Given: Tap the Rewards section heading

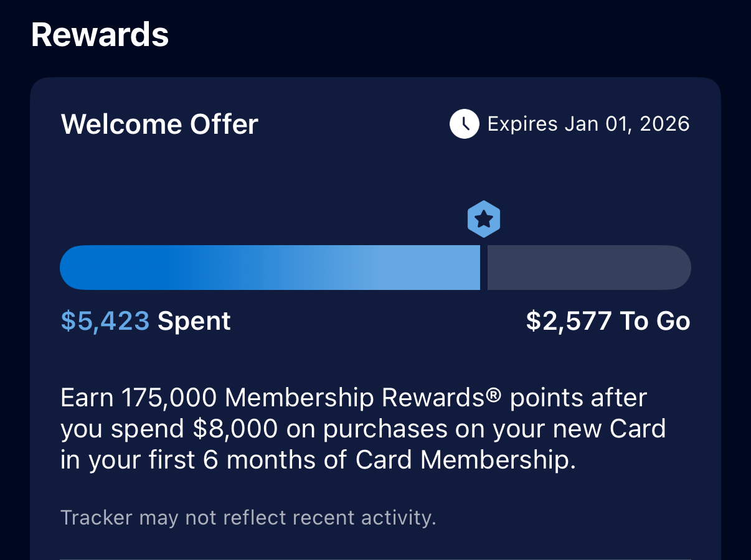Looking at the screenshot, I should [x=100, y=34].
